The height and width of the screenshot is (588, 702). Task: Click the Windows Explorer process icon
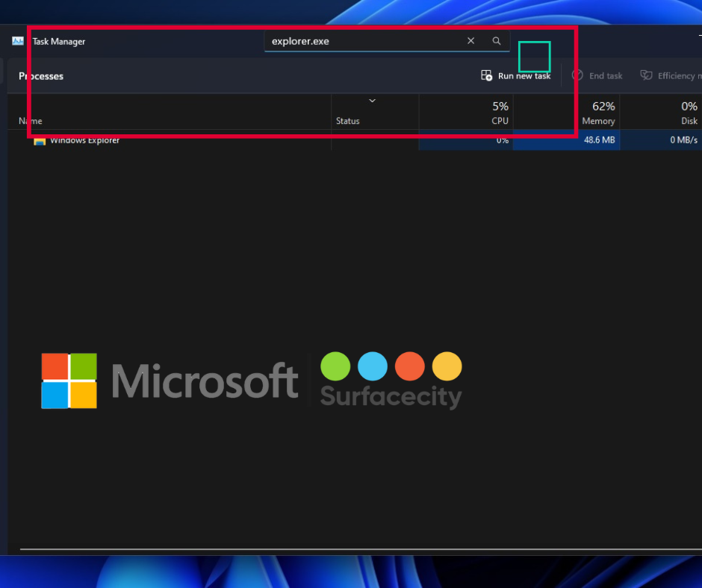[x=40, y=141]
